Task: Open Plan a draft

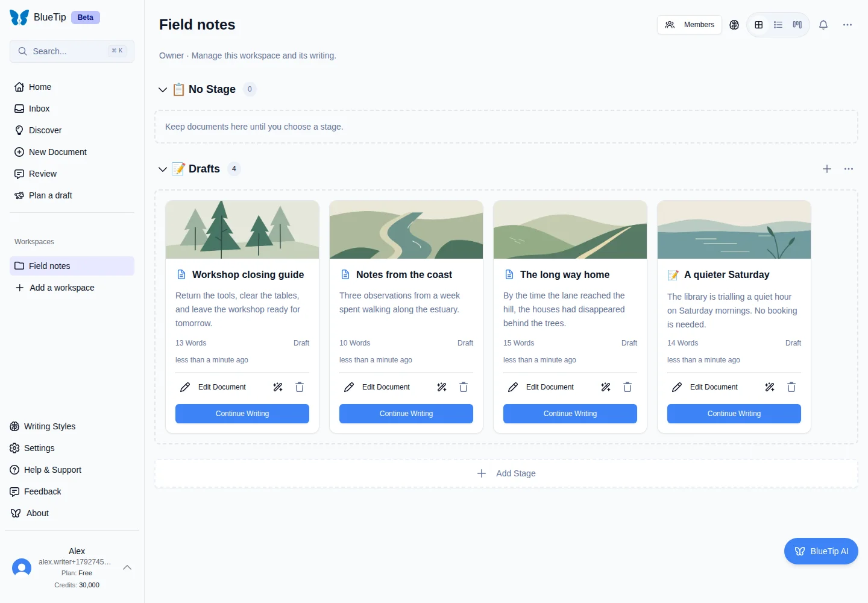Action: [x=72, y=195]
